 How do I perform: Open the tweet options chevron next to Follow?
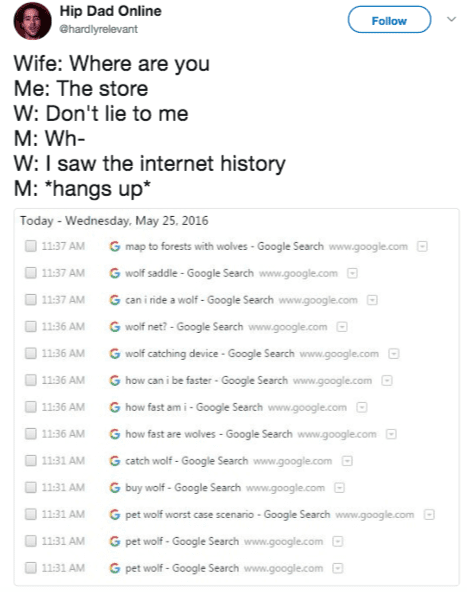(x=452, y=19)
